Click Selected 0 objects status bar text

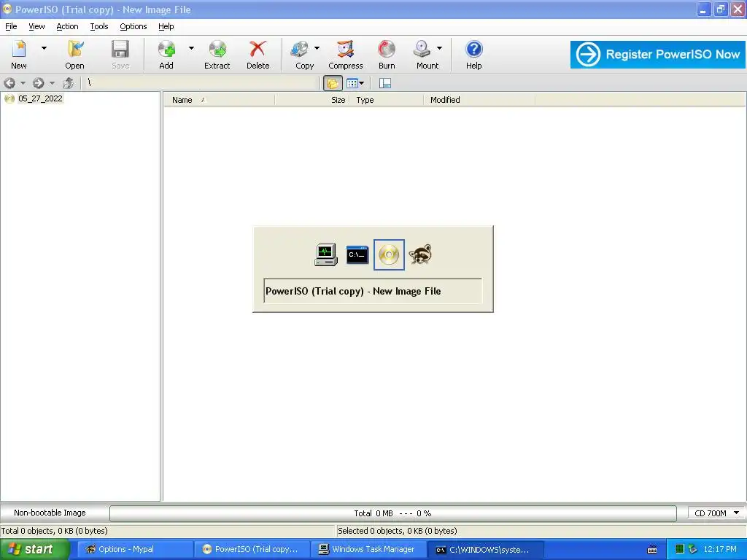(398, 531)
